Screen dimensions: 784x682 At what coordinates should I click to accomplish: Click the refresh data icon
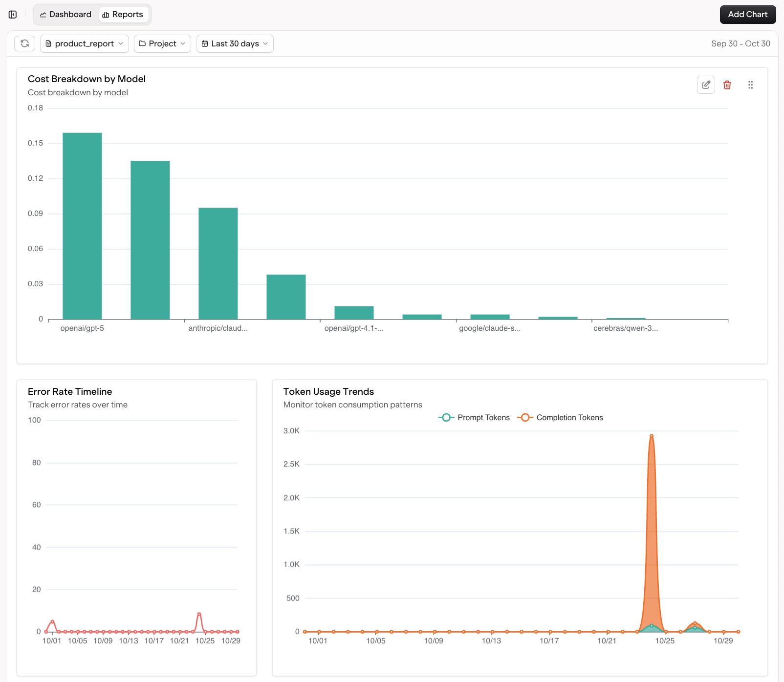click(25, 43)
